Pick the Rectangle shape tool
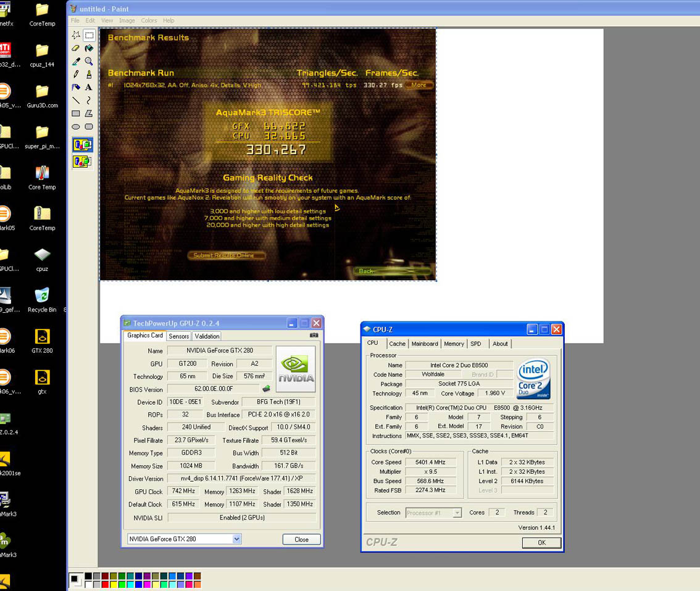Screen dimensions: 700x591 coord(76,114)
